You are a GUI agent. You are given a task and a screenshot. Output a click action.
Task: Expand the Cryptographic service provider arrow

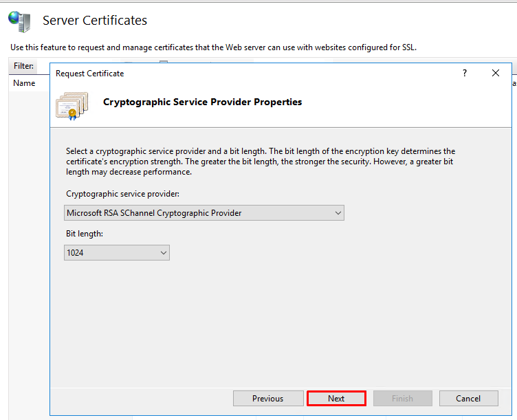(338, 213)
